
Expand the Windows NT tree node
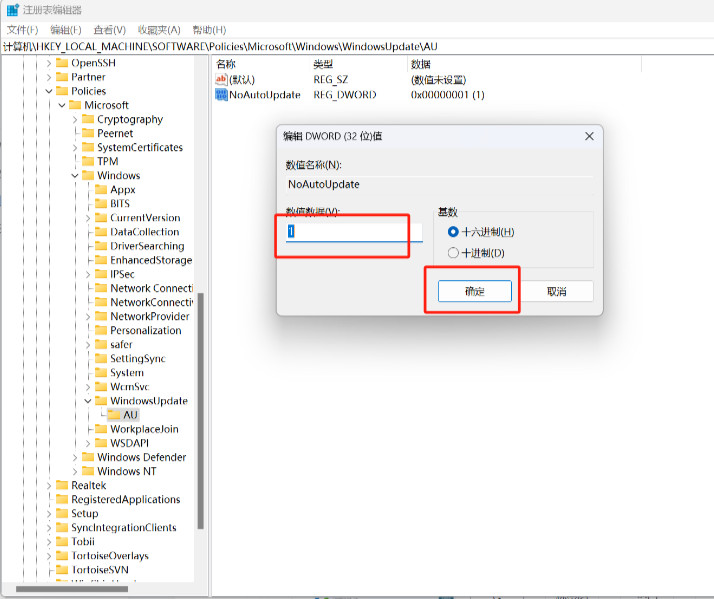[x=75, y=472]
